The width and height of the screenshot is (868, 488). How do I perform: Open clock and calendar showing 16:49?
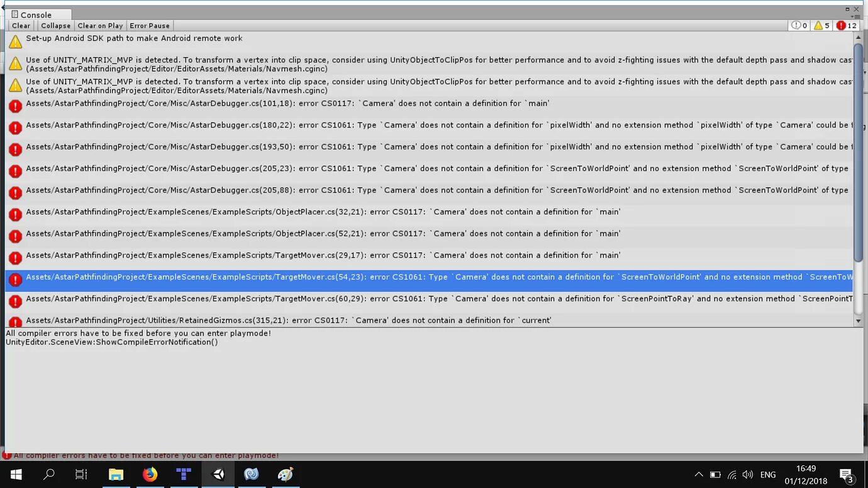[806, 475]
